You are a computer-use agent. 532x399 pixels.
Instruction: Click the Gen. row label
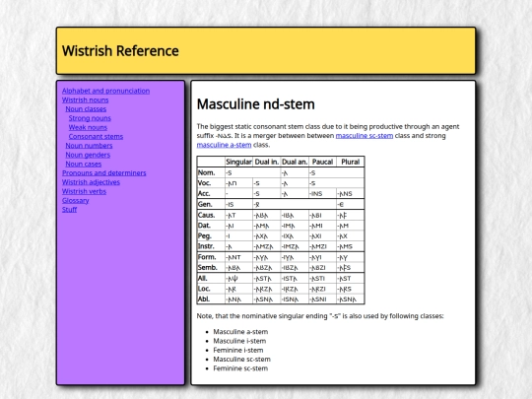(x=211, y=204)
